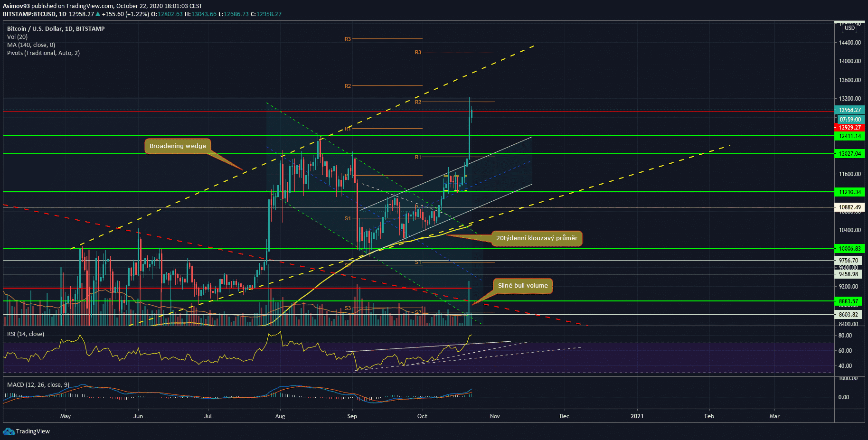The width and height of the screenshot is (868, 440).
Task: Select the red 12929.27 price label
Action: tap(849, 128)
